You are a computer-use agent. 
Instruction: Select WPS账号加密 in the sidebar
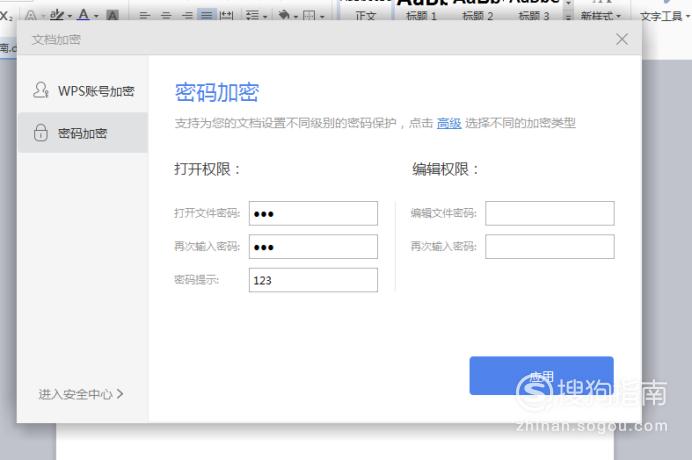pos(83,90)
